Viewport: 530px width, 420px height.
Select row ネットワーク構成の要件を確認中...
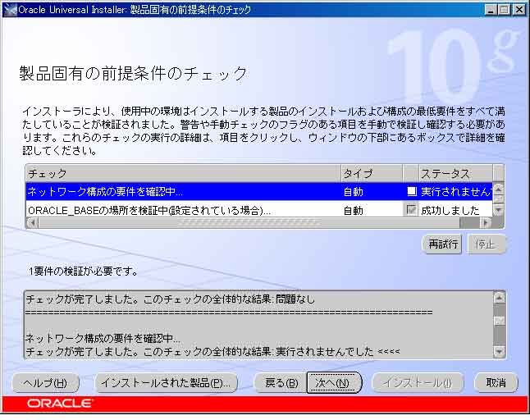(x=259, y=192)
